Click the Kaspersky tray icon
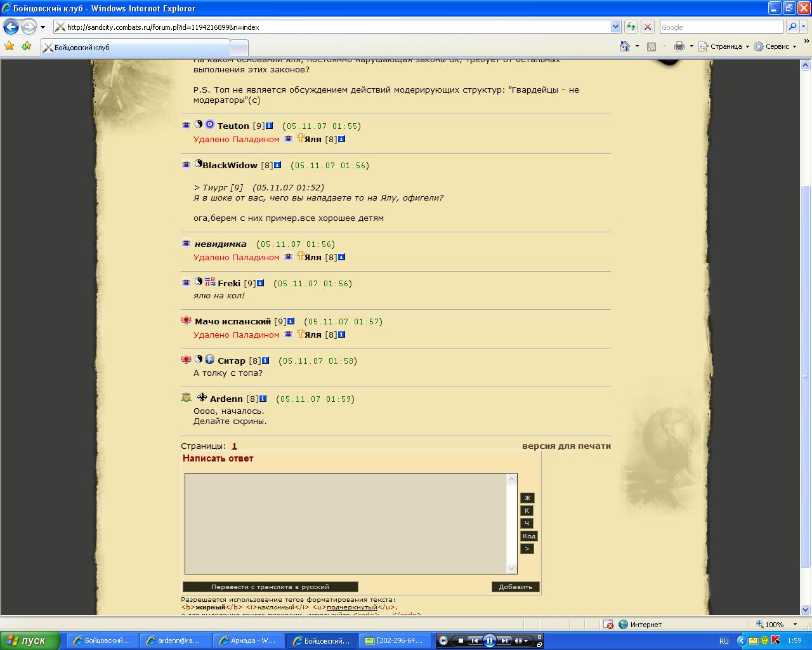Viewport: 812px width, 650px height. click(775, 640)
